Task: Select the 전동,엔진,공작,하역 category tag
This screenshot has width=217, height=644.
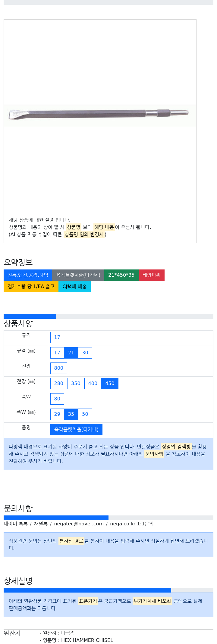Action: click(28, 275)
